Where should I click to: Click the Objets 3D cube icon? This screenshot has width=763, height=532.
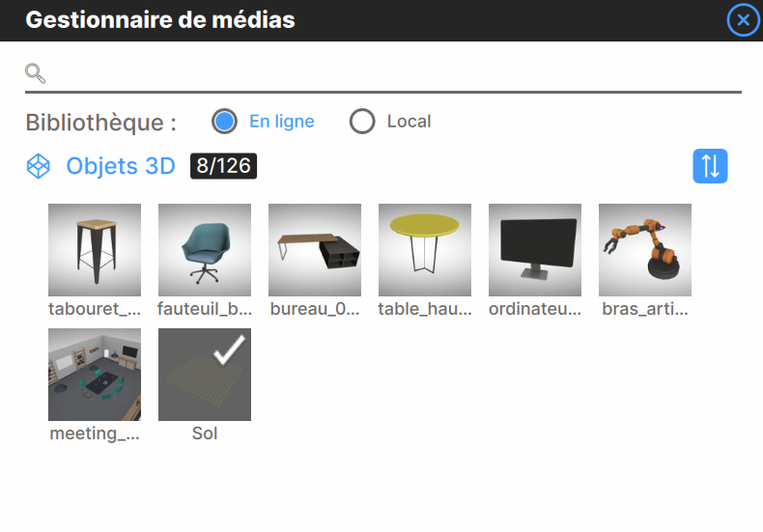coord(38,166)
